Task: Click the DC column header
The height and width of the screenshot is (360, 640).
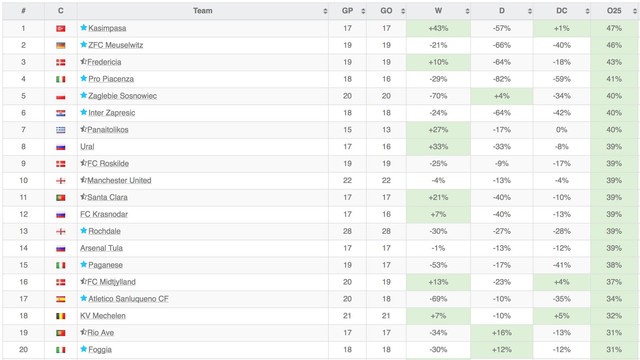Action: click(x=562, y=11)
